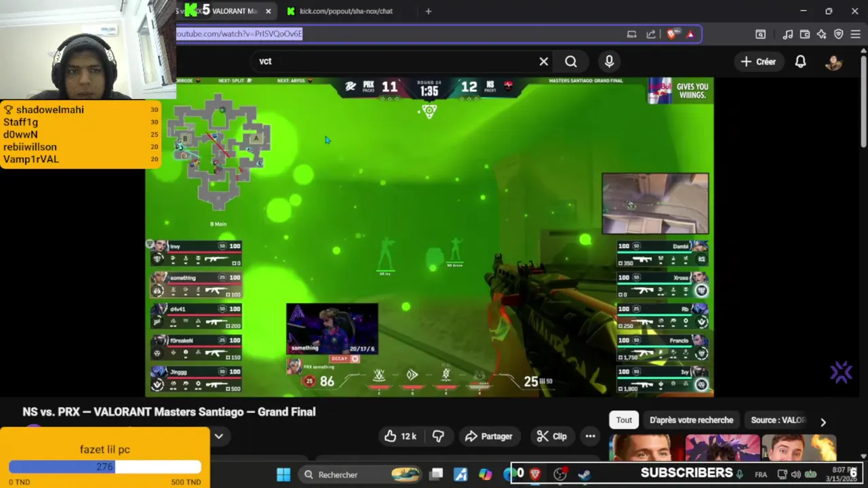Click the cast/picture-in-picture icon in address bar
This screenshot has height=488, width=868.
pyautogui.click(x=631, y=34)
